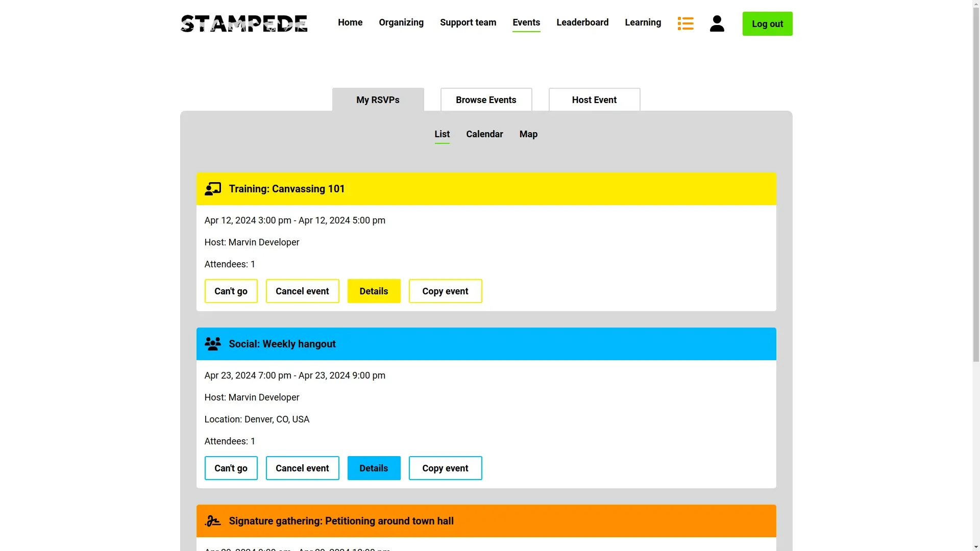
Task: Click the Training: Canvassing 101 title
Action: point(287,189)
